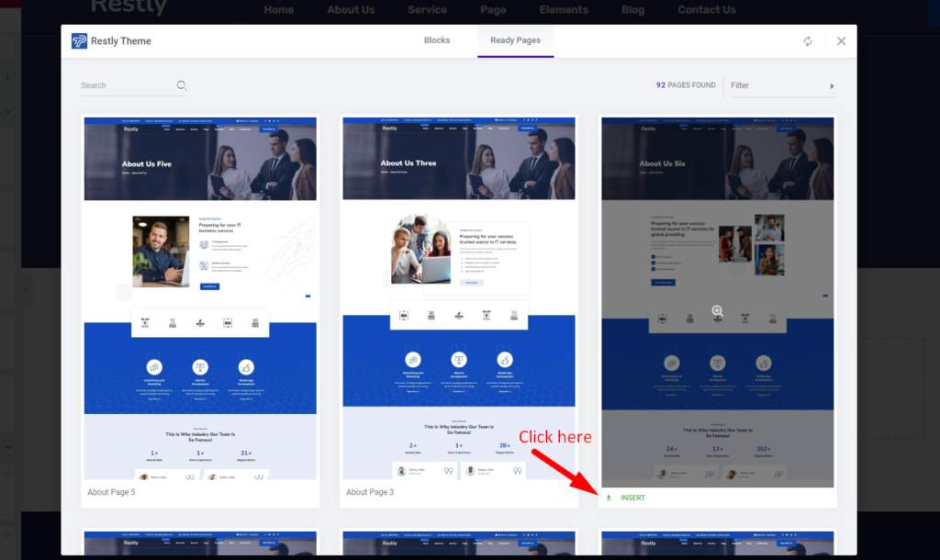Click the green download icon beside INSERT
This screenshot has height=560, width=940.
tap(608, 498)
